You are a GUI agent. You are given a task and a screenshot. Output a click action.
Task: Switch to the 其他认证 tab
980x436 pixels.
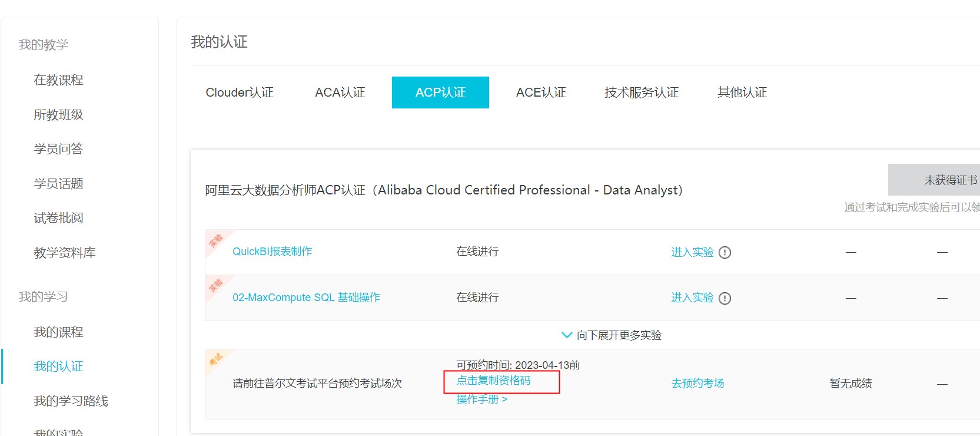(x=742, y=93)
